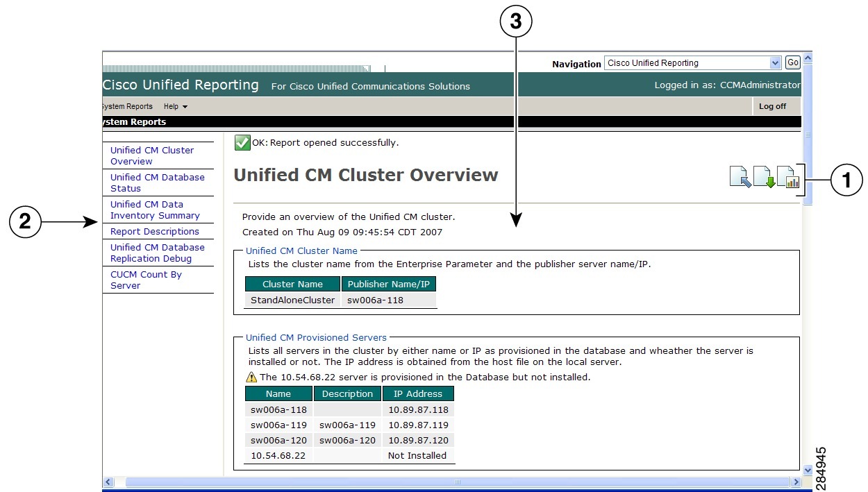Click the Go button next to Navigation
This screenshot has width=868, height=492.
792,62
